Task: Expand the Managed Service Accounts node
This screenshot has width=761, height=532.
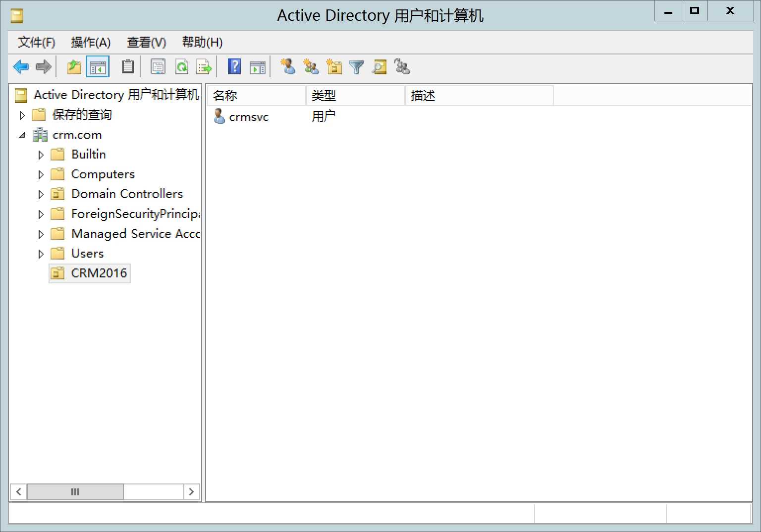Action: [x=41, y=234]
